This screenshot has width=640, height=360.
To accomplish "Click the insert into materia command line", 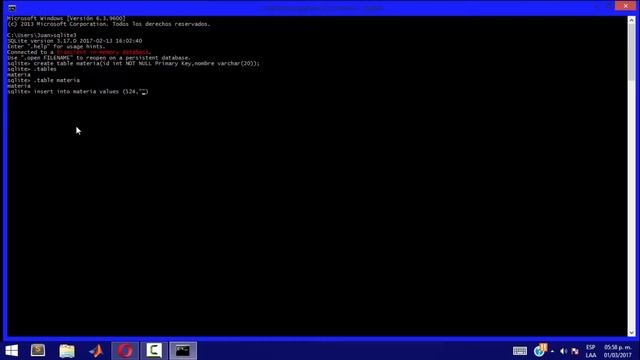I will [x=78, y=92].
